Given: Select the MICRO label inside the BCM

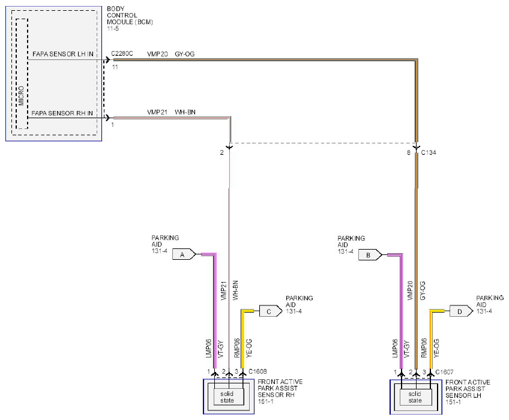Looking at the screenshot, I should pyautogui.click(x=22, y=96).
